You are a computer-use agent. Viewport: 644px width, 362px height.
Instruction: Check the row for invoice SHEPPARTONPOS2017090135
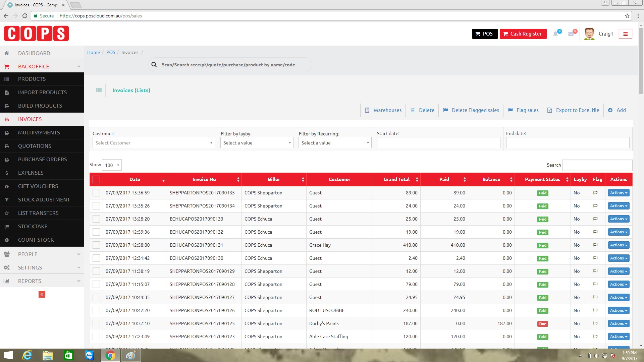(96, 193)
